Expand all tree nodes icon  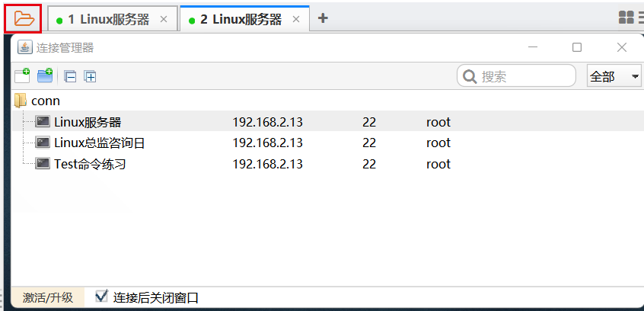coord(90,76)
